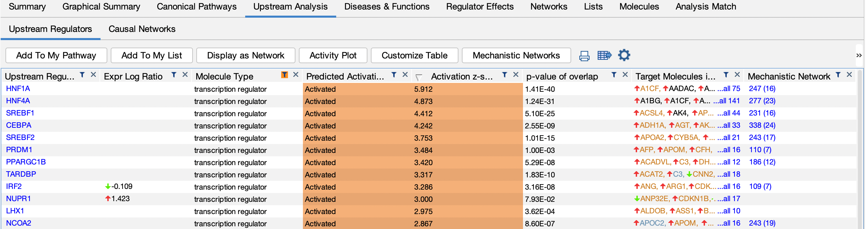Sort by the Molecule Type column header
The width and height of the screenshot is (868, 229).
[x=224, y=76]
